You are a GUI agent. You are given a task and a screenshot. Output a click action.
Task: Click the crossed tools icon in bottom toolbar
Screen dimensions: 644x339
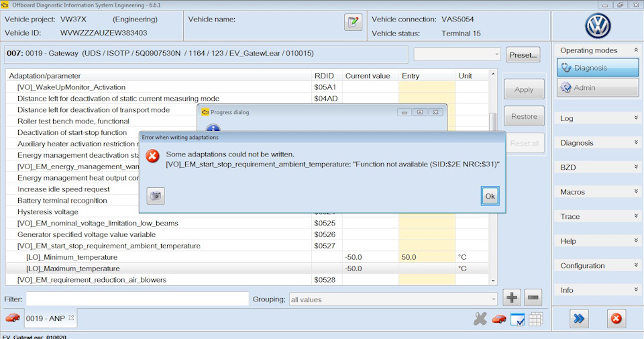tap(480, 318)
